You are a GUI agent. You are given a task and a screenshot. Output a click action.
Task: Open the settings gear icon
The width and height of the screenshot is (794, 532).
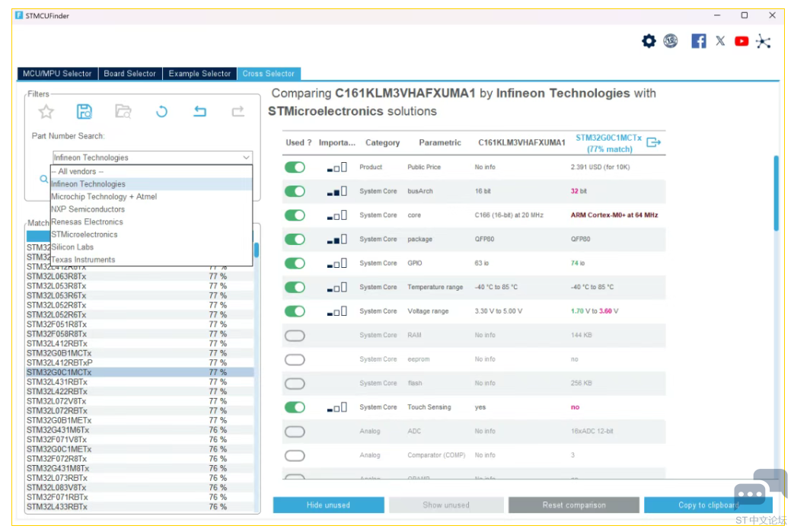[649, 41]
